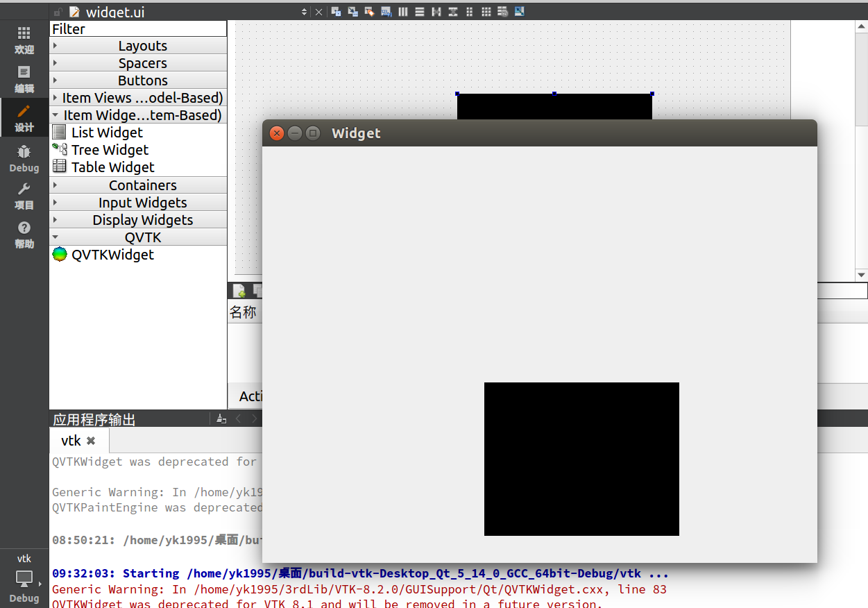Apply Lay Out Vertically to the form

420,12
